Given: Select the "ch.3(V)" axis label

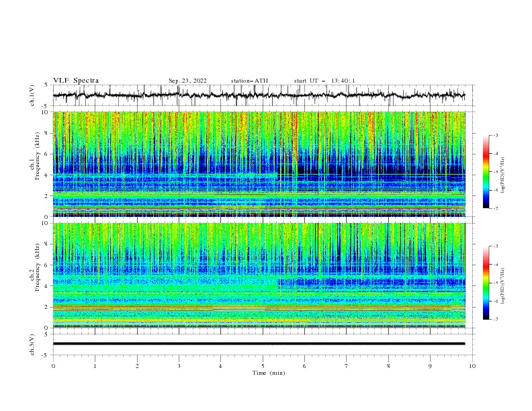Looking at the screenshot, I should (x=32, y=345).
